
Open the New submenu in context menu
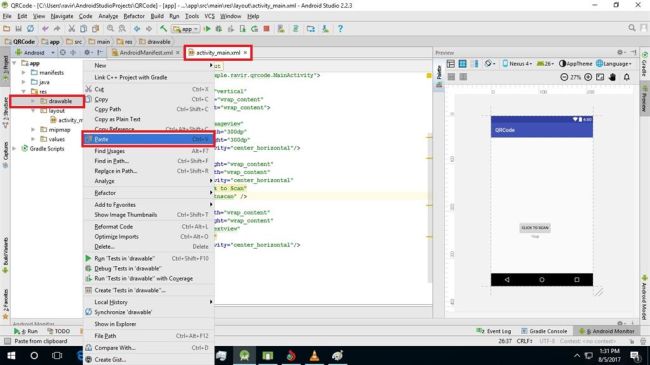click(x=149, y=66)
